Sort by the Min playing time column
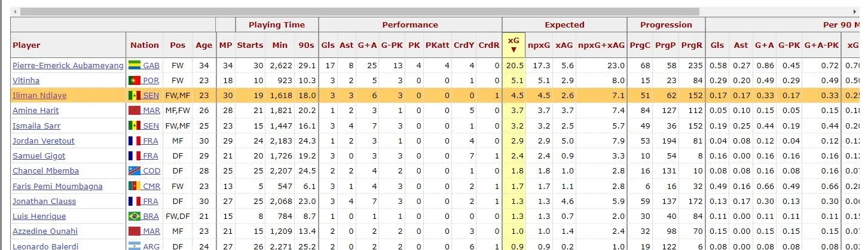 280,45
